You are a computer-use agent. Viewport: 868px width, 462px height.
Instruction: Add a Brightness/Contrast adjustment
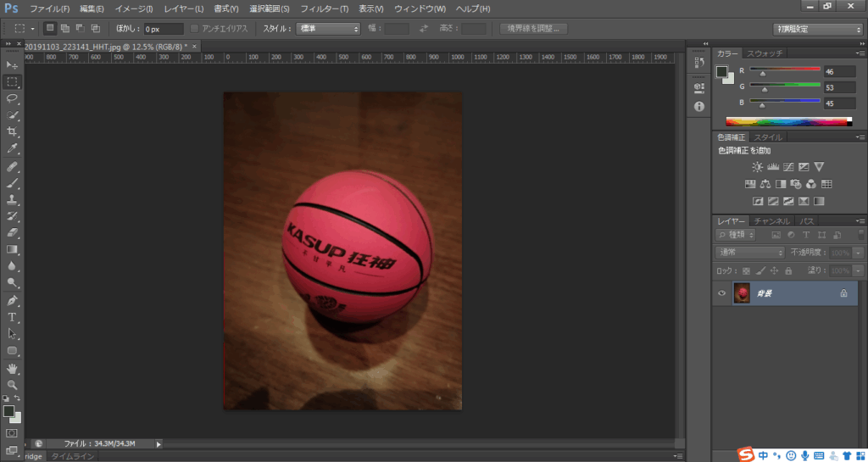point(757,167)
